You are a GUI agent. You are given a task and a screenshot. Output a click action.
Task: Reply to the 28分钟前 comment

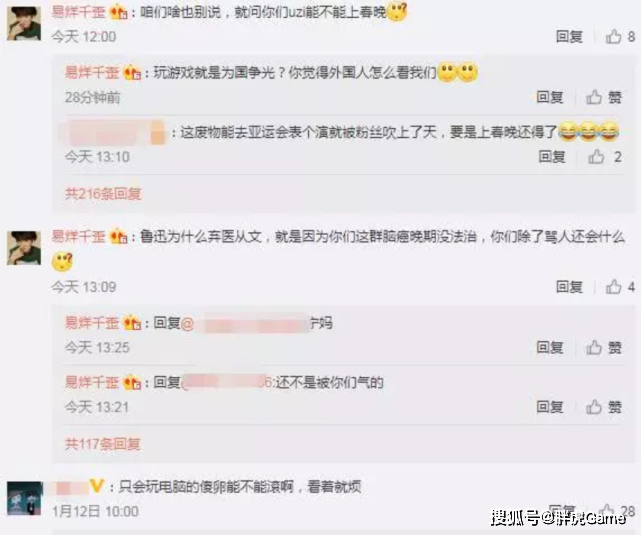(x=550, y=97)
